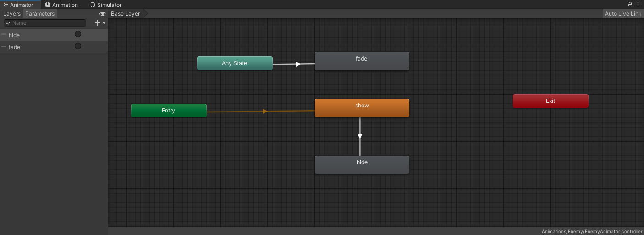Switch to the Simulator tab
This screenshot has height=235, width=644.
click(105, 5)
